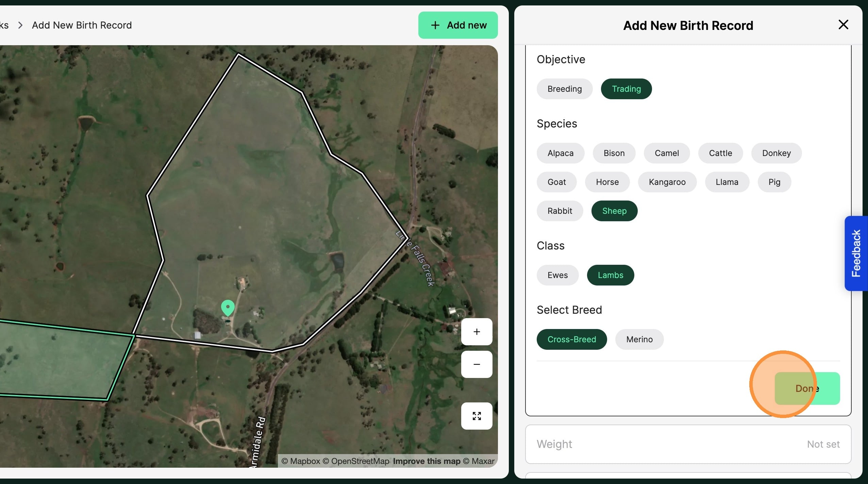
Task: Choose Goat species chip
Action: coord(556,182)
